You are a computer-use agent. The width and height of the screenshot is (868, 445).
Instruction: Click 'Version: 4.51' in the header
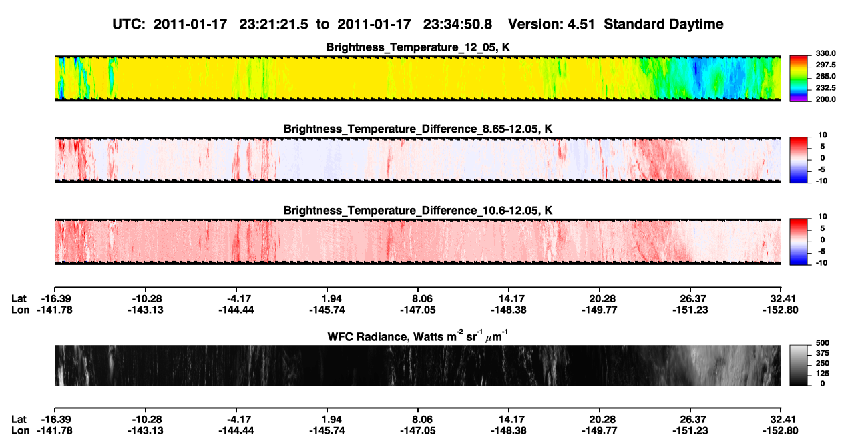(x=550, y=24)
